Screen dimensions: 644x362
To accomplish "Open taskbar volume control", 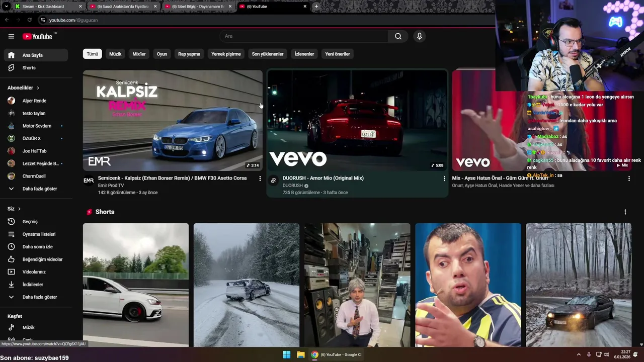I will [606, 354].
